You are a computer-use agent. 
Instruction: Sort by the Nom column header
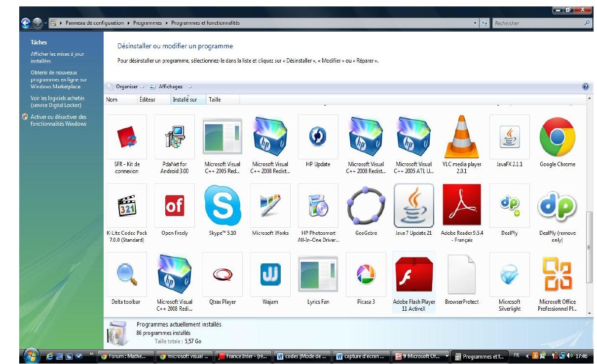[120, 100]
